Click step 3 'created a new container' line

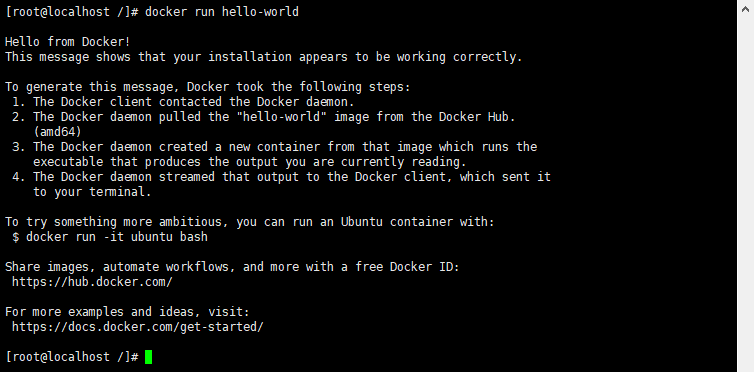click(x=275, y=147)
